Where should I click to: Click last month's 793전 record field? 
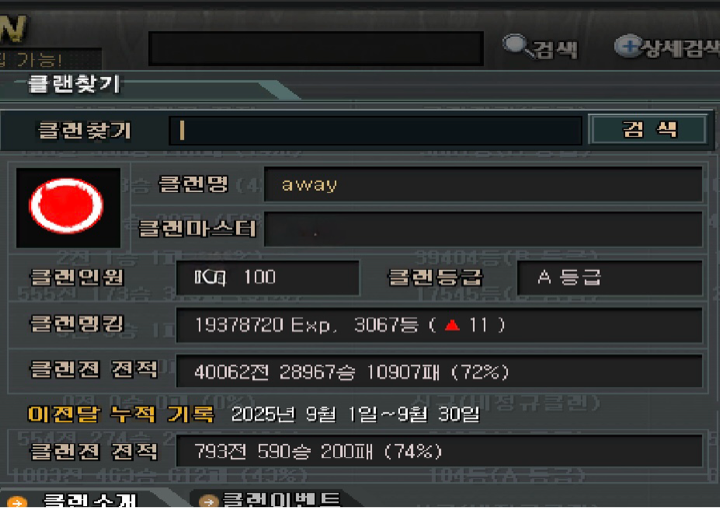click(x=439, y=451)
